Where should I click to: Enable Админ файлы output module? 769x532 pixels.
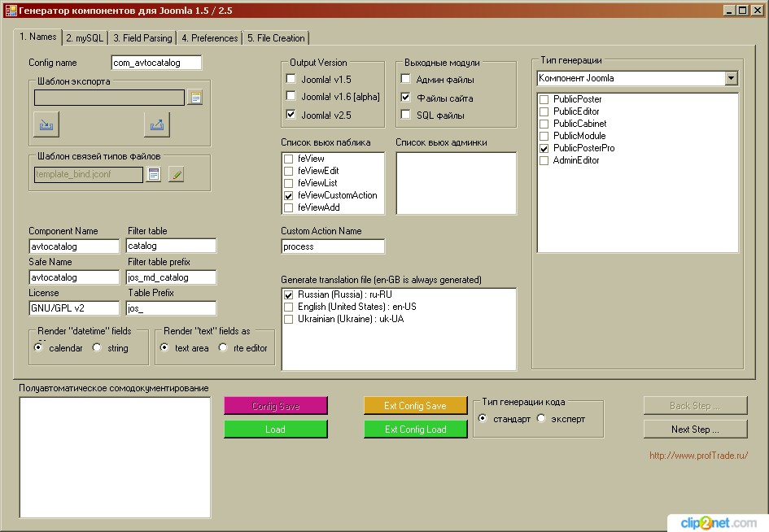point(405,78)
